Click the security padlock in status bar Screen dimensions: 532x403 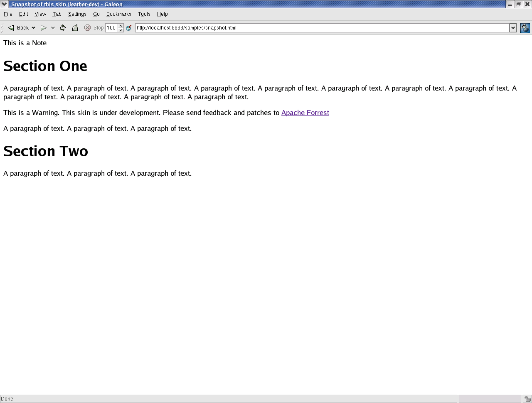[527, 399]
